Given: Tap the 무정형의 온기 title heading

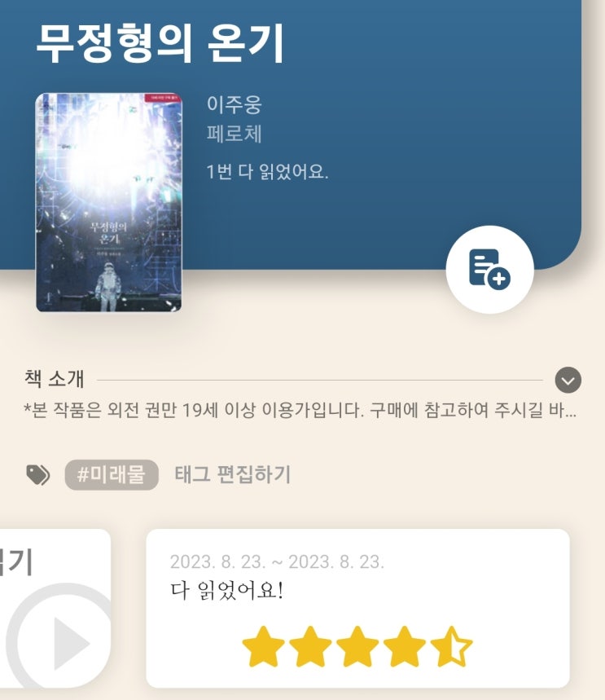Looking at the screenshot, I should point(160,43).
